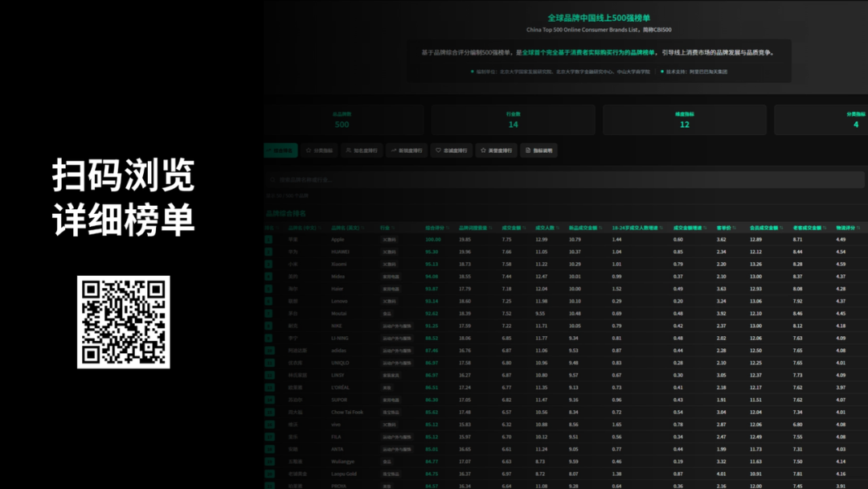This screenshot has height=489, width=868.
Task: Click the sort icon beside 品牌词搜索量 header
Action: pos(490,228)
